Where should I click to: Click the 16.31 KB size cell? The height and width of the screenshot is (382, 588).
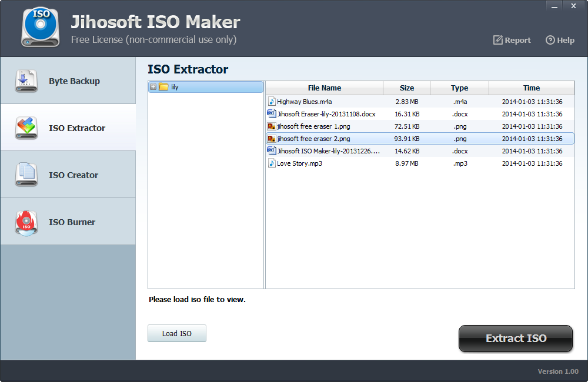coord(407,114)
